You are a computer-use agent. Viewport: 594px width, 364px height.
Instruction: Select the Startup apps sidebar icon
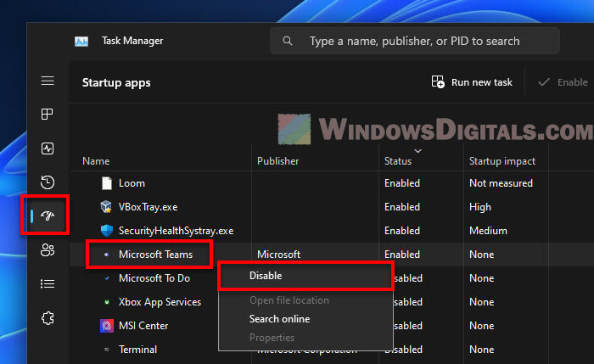[x=48, y=216]
